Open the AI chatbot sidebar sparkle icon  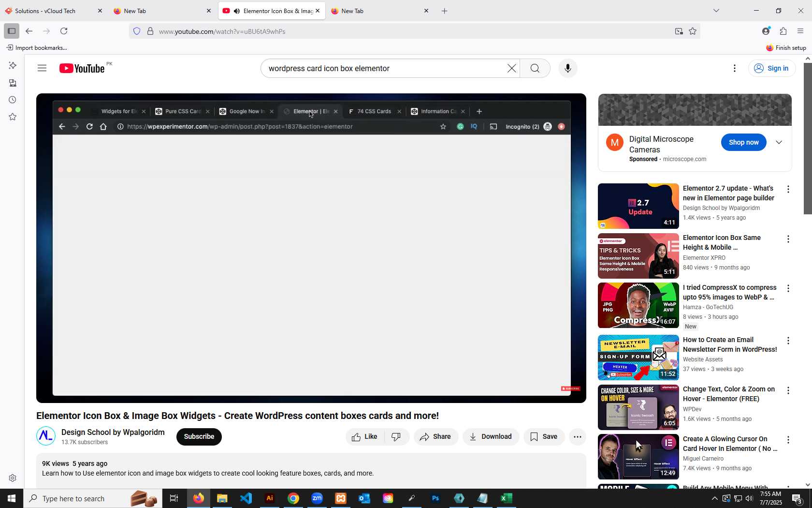point(13,65)
